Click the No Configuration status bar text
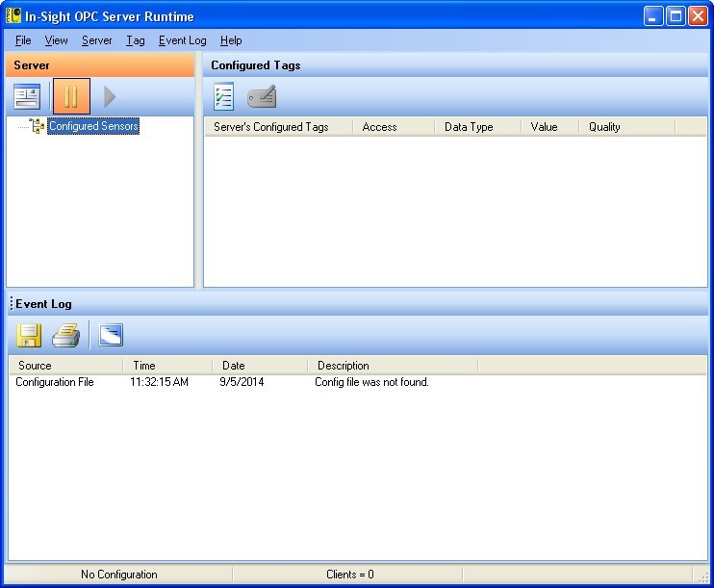The width and height of the screenshot is (714, 588). (119, 575)
